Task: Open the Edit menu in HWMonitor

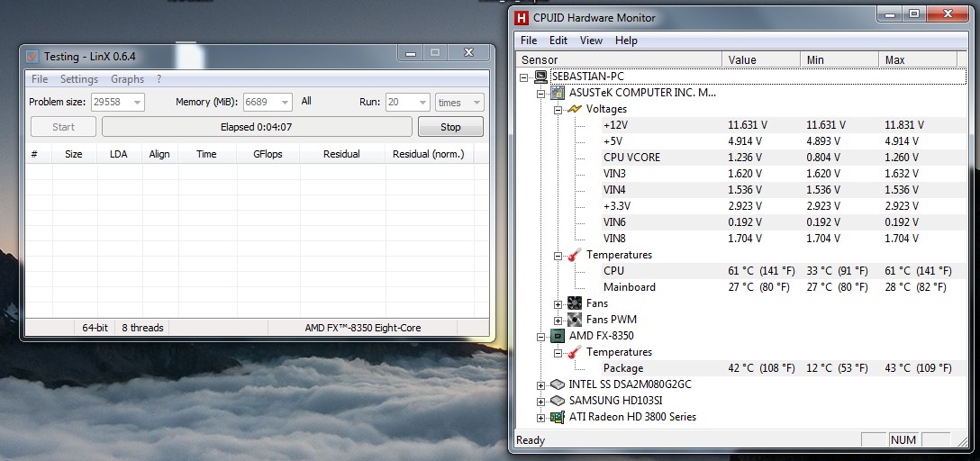Action: [x=558, y=41]
